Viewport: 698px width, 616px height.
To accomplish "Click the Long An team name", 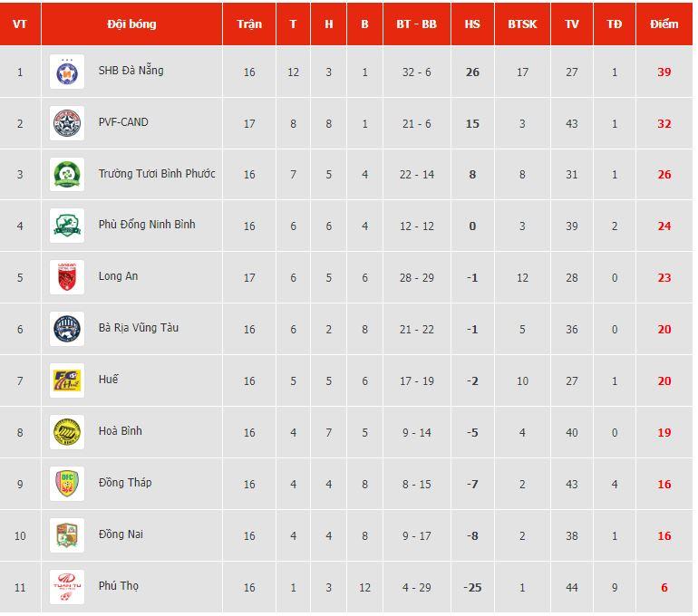I will 119,276.
